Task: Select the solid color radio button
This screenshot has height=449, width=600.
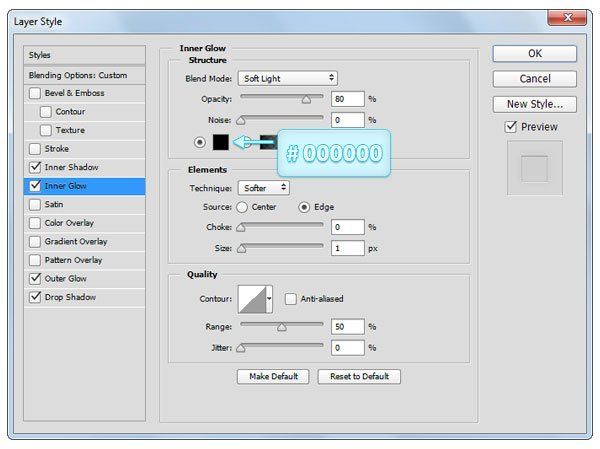Action: [x=199, y=142]
